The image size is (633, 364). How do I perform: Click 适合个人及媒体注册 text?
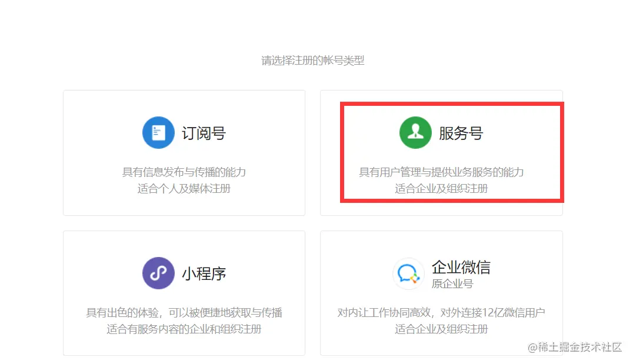click(184, 188)
